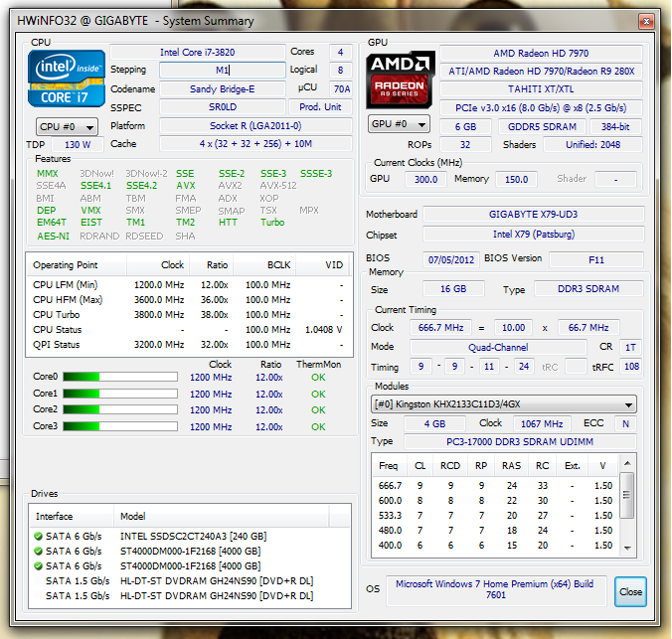The width and height of the screenshot is (672, 639).
Task: Select the HL-DT-ST DVDRAM GH24NS90 first row
Action: pyautogui.click(x=190, y=580)
